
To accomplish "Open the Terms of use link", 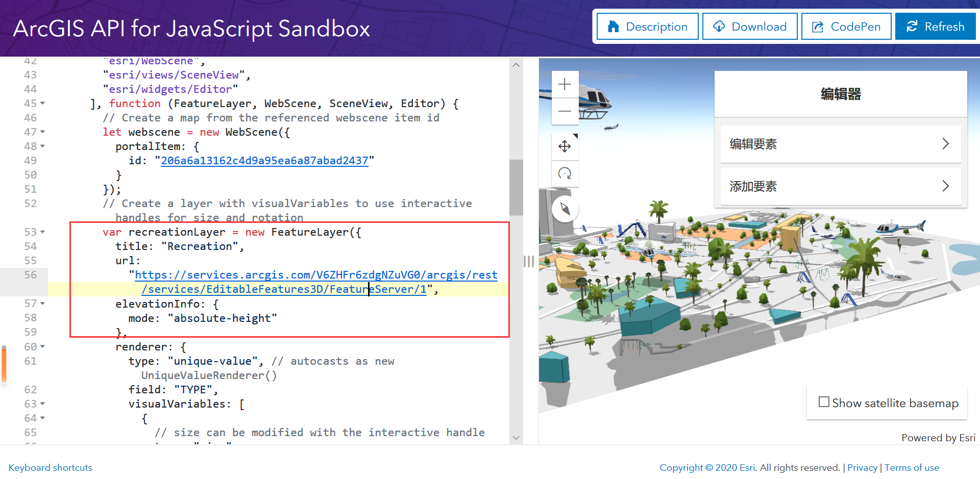I will click(912, 467).
